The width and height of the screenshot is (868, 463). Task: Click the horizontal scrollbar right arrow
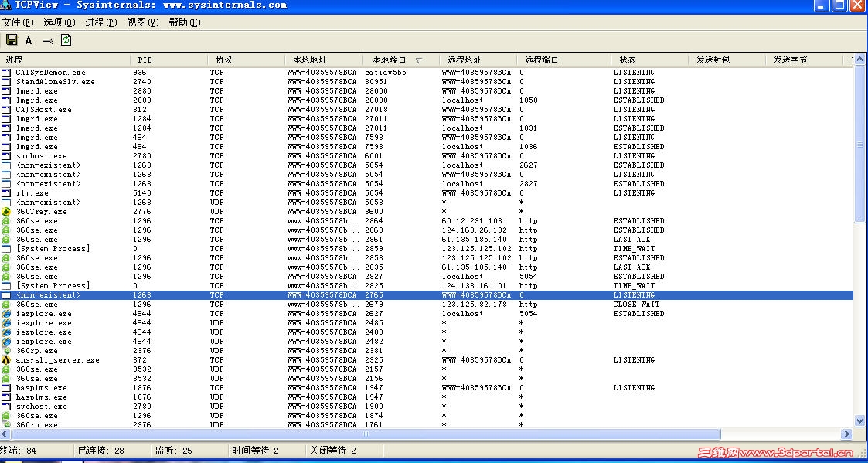pyautogui.click(x=846, y=434)
